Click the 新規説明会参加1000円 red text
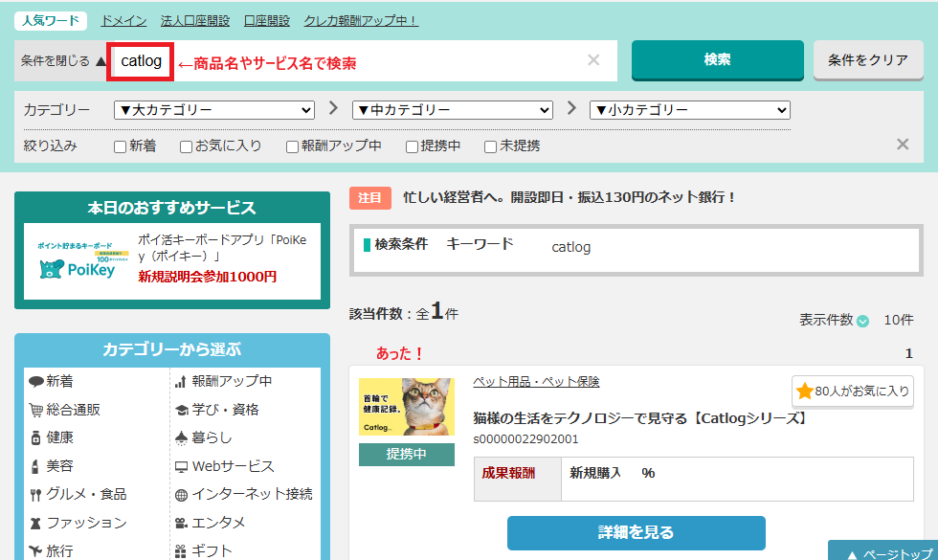Image resolution: width=938 pixels, height=560 pixels. pos(208,277)
